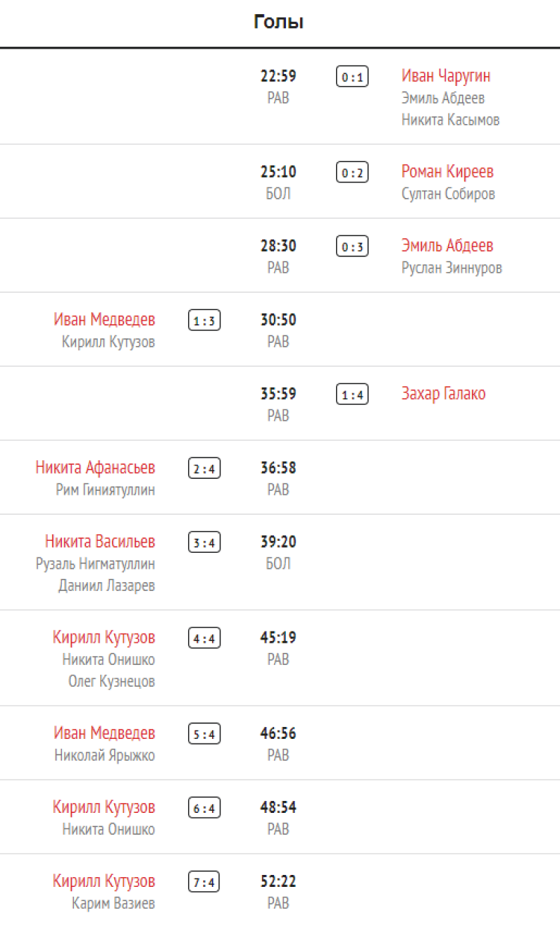This screenshot has height=925, width=560.
Task: Select the 4:4 equalizer score badge
Action: (x=204, y=638)
